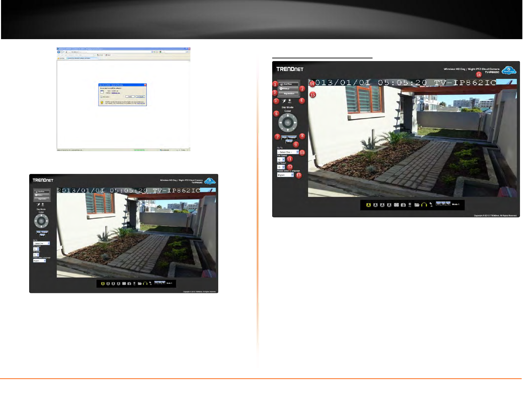The height and width of the screenshot is (412, 532).
Task: Toggle talk microphone icon in numbered screenshot toolbar
Action: coord(431,205)
